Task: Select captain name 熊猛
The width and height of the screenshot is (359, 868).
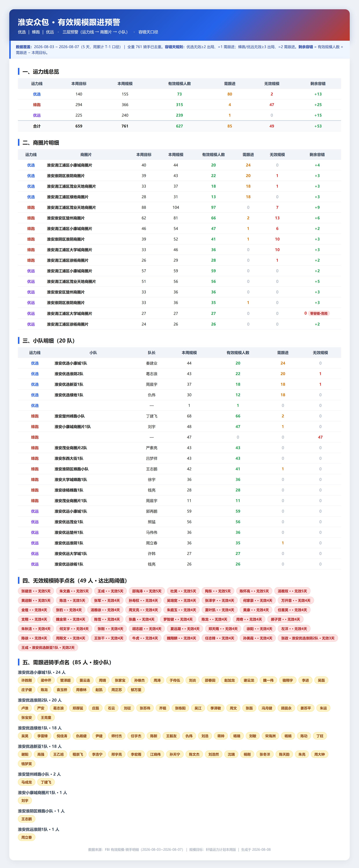Action: click(x=152, y=522)
